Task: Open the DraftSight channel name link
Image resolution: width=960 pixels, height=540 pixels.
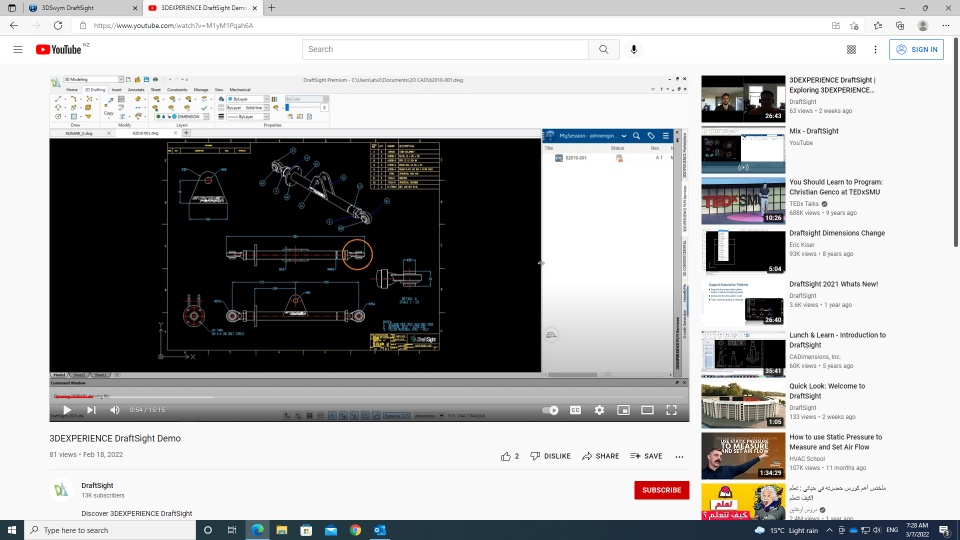Action: coord(97,485)
